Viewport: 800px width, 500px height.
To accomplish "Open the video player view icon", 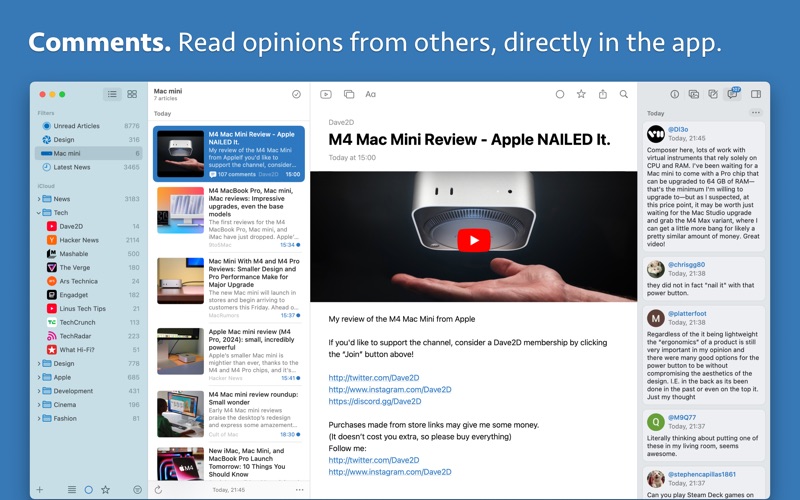I will coord(326,94).
